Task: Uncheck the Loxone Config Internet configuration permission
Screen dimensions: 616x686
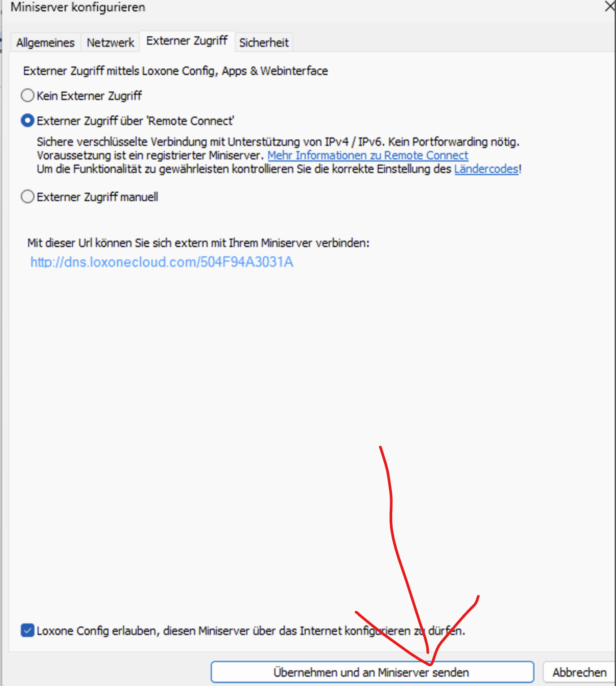Action: [27, 630]
